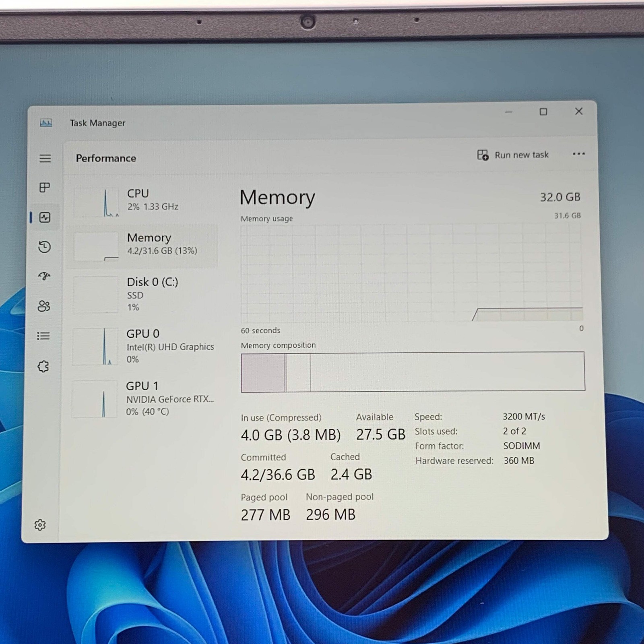The height and width of the screenshot is (644, 644).
Task: Click the Performance page heading
Action: pyautogui.click(x=106, y=158)
